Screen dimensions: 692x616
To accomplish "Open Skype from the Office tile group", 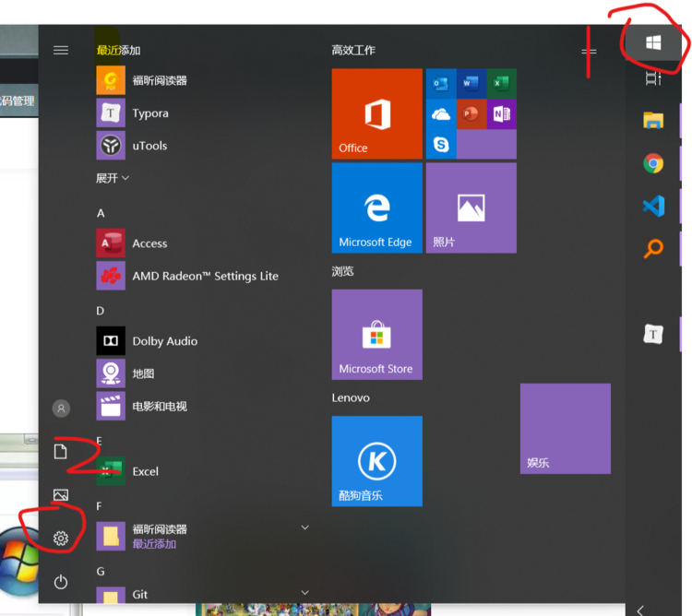I will [441, 144].
